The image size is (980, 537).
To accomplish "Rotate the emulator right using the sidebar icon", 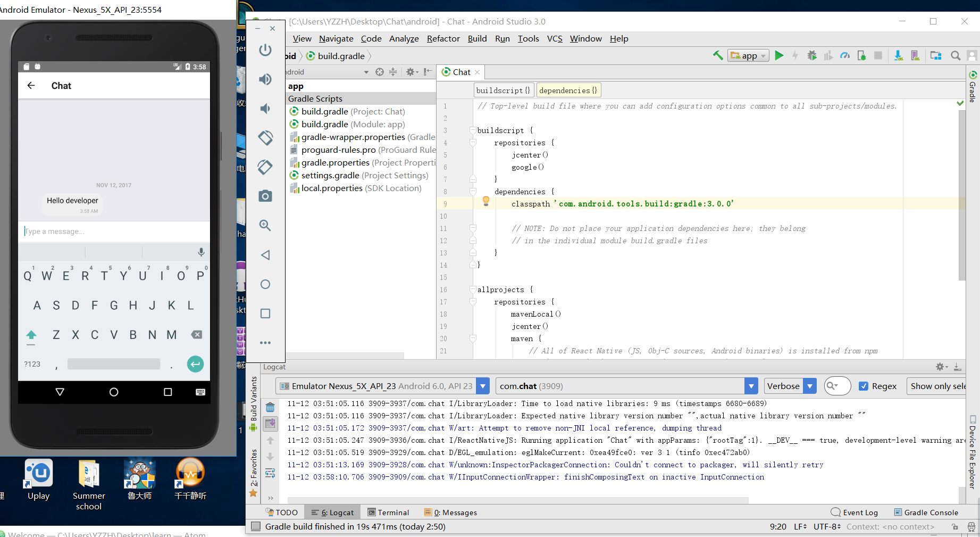I will tap(265, 167).
